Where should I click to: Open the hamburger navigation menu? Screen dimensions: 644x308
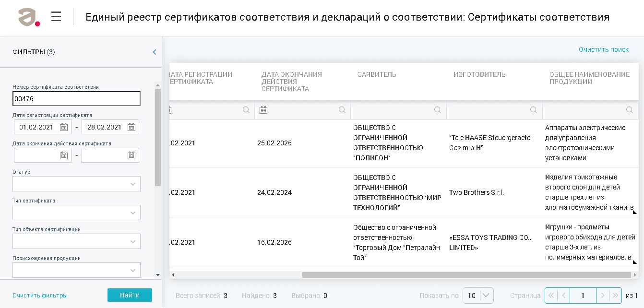tap(56, 17)
